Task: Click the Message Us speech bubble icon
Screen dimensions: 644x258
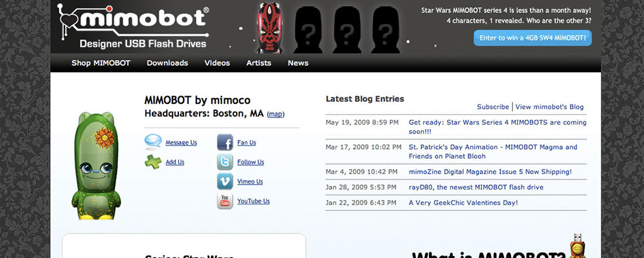Action: [153, 142]
